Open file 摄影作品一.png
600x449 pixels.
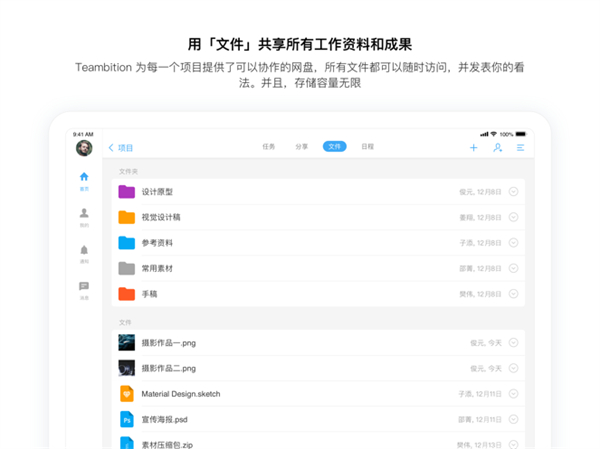tap(169, 343)
